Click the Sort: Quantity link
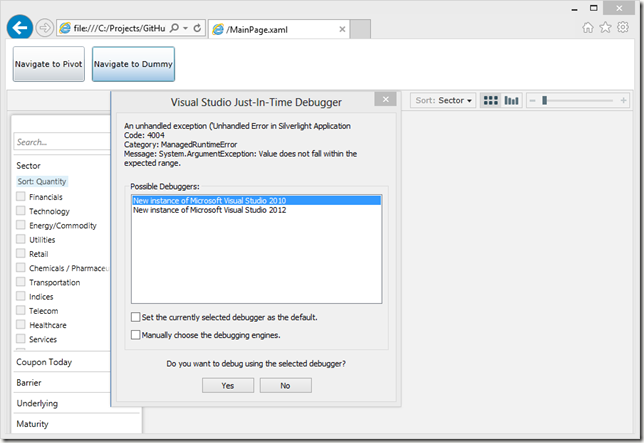Viewport: 644px width, 443px height. coord(41,181)
